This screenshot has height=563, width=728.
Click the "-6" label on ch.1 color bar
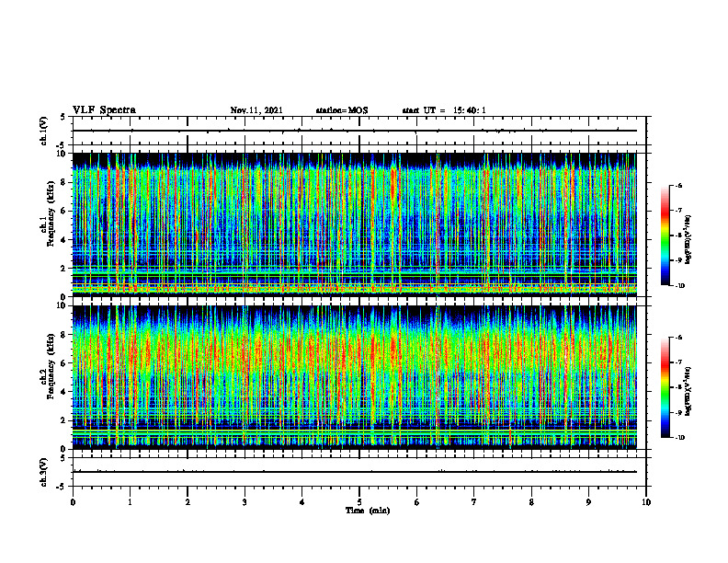(x=678, y=186)
